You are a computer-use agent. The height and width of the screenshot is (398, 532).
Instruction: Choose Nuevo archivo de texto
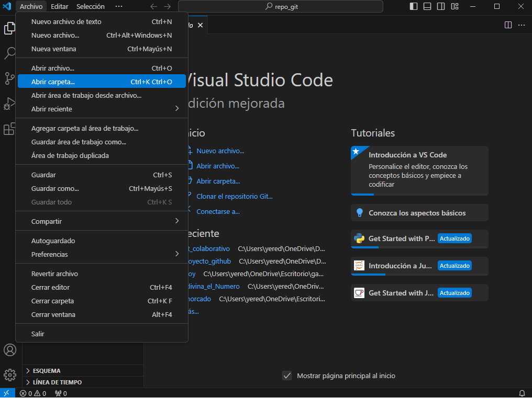(102, 21)
